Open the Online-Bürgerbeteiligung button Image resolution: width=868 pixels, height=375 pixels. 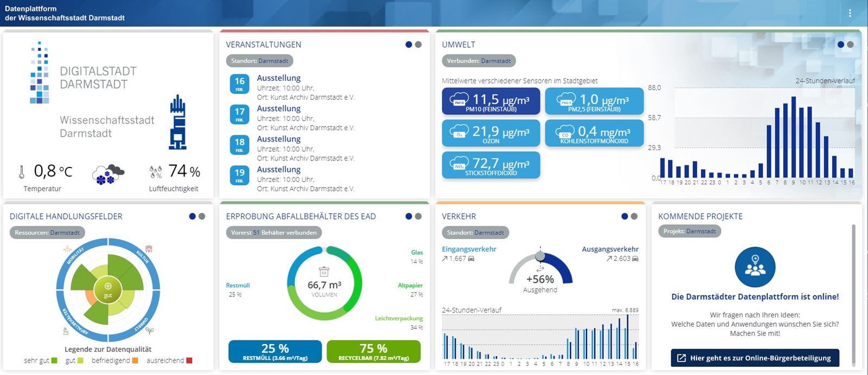pos(755,358)
